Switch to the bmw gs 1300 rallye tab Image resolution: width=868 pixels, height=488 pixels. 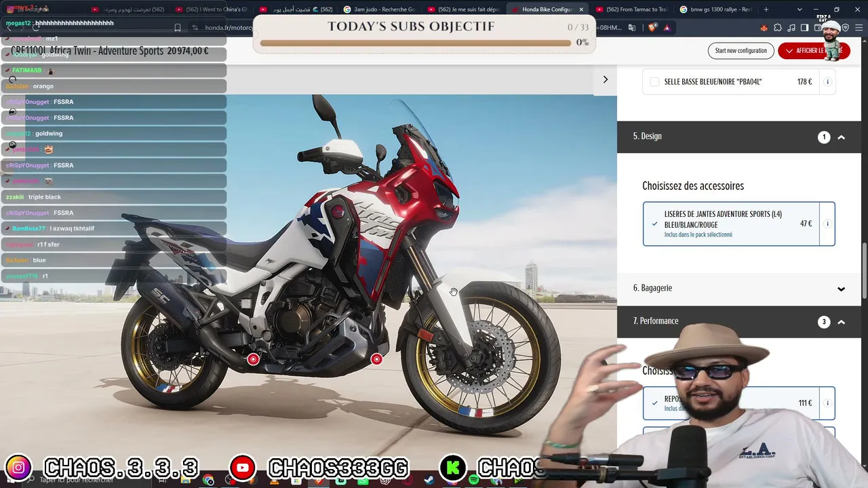click(715, 9)
